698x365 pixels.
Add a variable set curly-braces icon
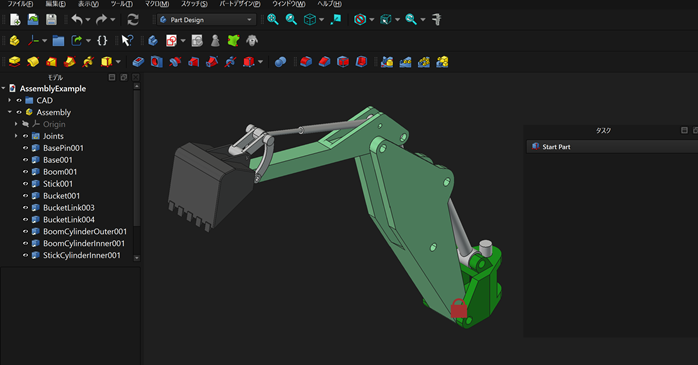tap(102, 41)
